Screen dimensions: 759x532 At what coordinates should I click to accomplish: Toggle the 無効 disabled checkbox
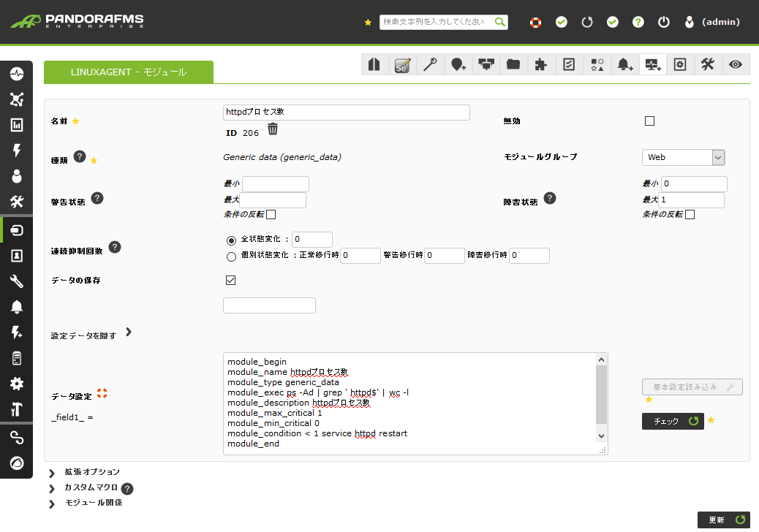(649, 121)
